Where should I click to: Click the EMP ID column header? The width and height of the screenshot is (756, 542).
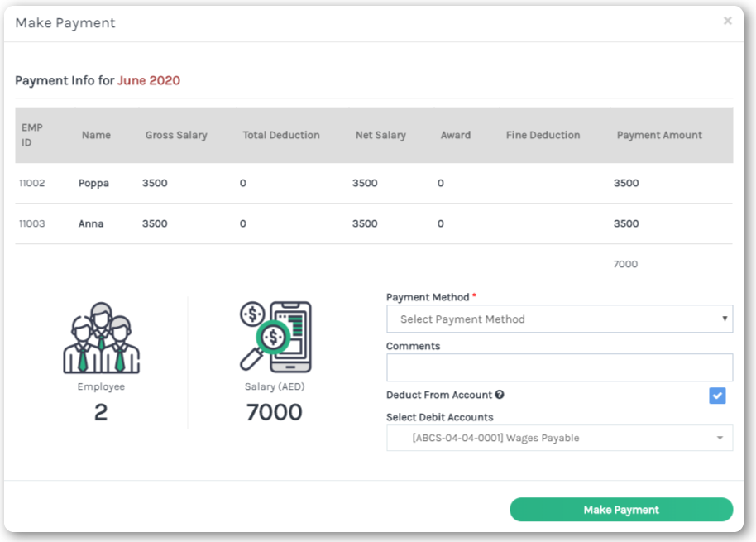[x=32, y=135]
